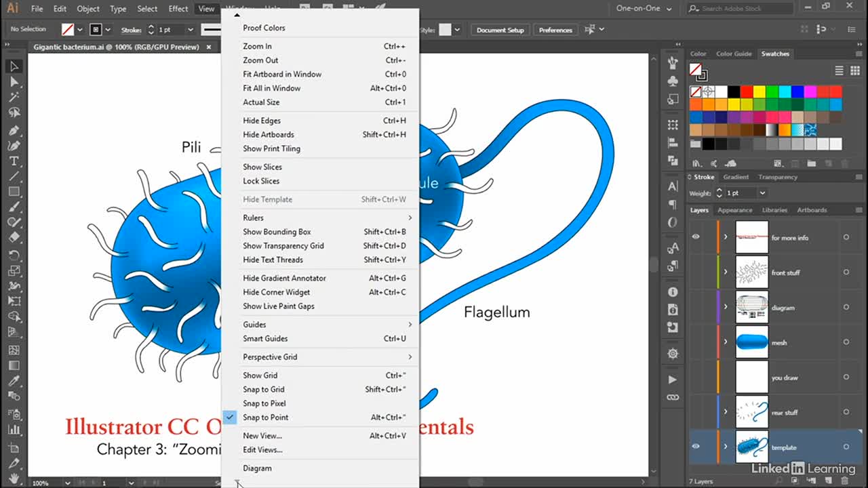Choose Smart Guides entry
Image resolution: width=868 pixels, height=488 pixels.
[x=320, y=339]
